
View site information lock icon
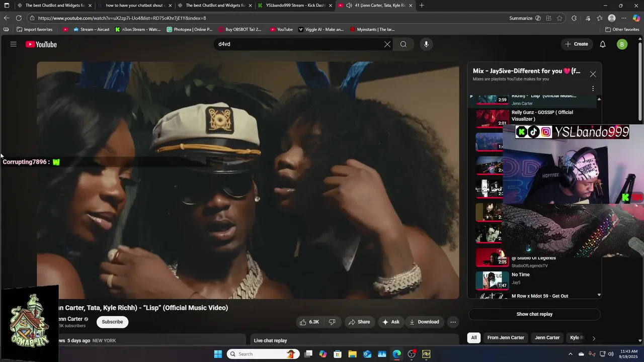32,18
